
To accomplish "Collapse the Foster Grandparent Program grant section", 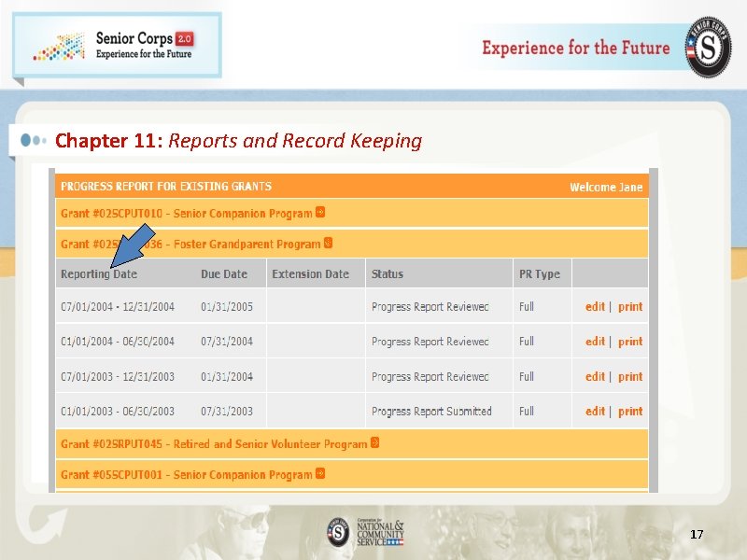I will point(329,244).
